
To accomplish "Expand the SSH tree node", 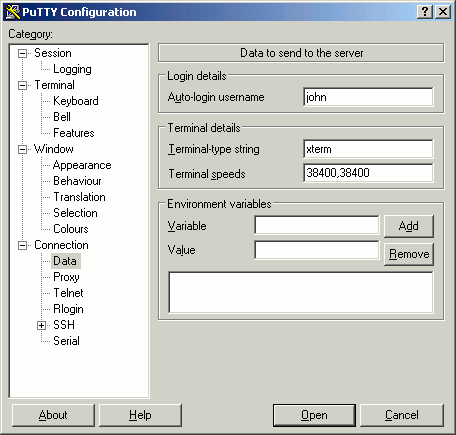I will (x=41, y=325).
